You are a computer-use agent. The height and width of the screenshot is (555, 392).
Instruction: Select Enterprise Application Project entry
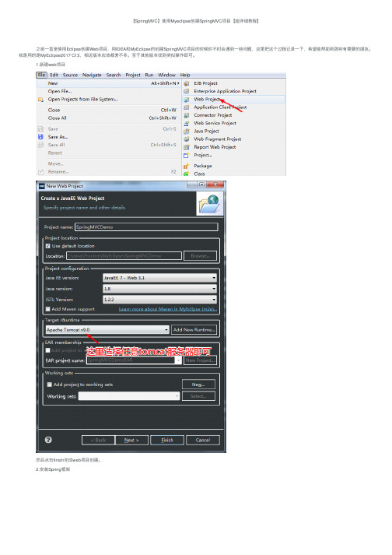pos(225,91)
